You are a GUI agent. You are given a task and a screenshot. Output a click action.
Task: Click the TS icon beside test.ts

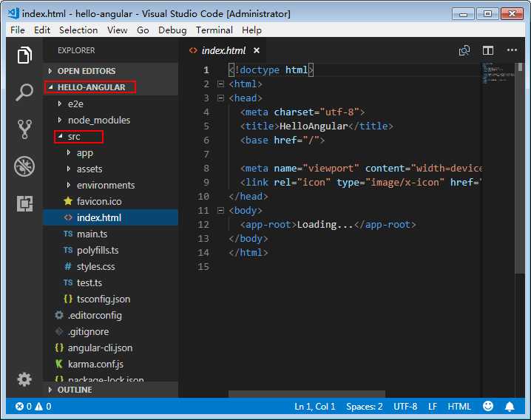coord(68,282)
